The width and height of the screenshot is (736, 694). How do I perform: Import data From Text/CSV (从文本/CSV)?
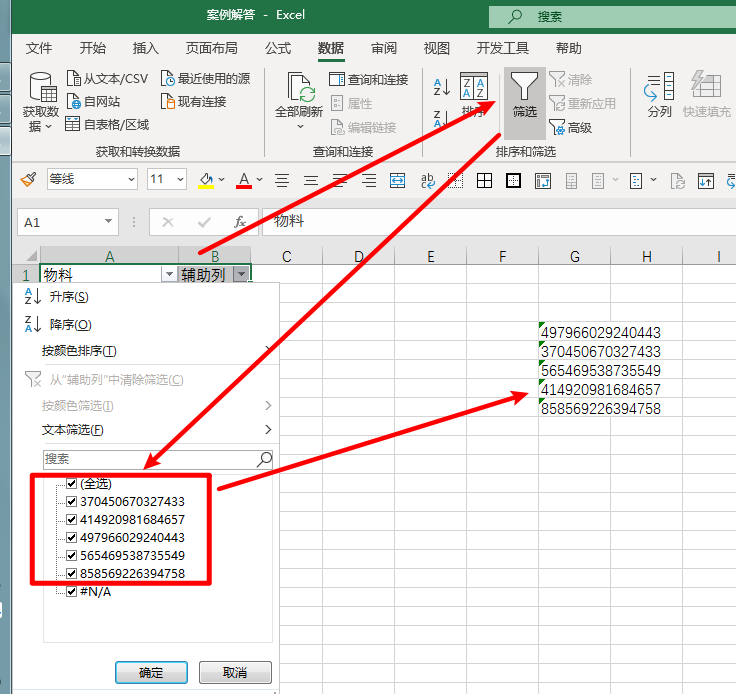click(107, 78)
